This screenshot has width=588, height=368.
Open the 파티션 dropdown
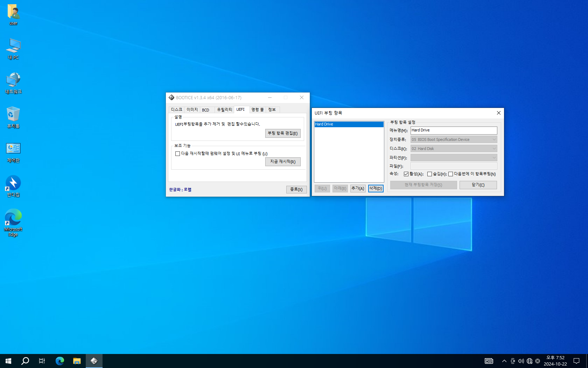click(454, 158)
